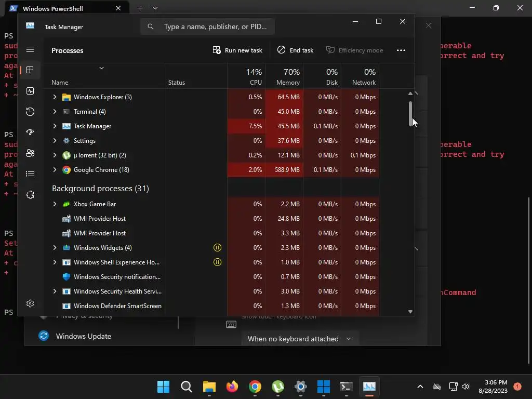Image resolution: width=532 pixels, height=399 pixels.
Task: Show hidden icons chevron in system tray
Action: coord(420,387)
